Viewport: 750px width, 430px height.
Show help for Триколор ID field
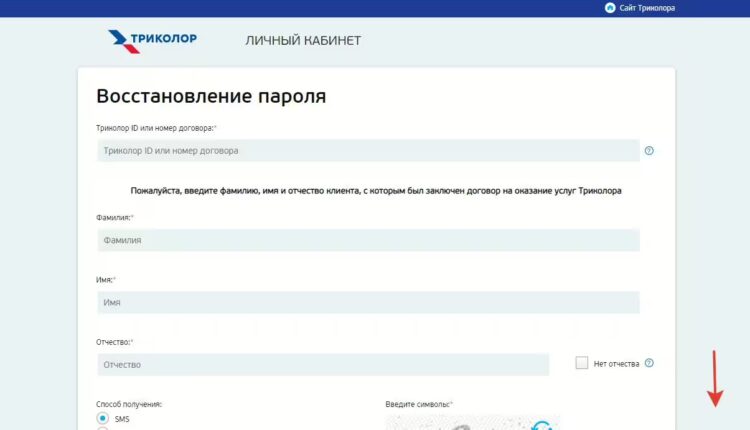[649, 151]
